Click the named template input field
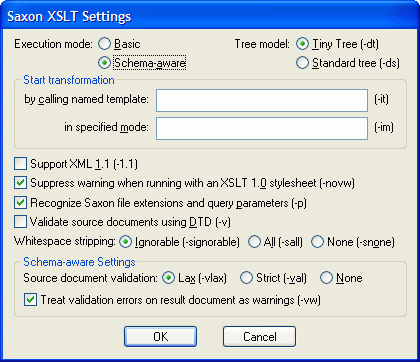 coord(262,100)
